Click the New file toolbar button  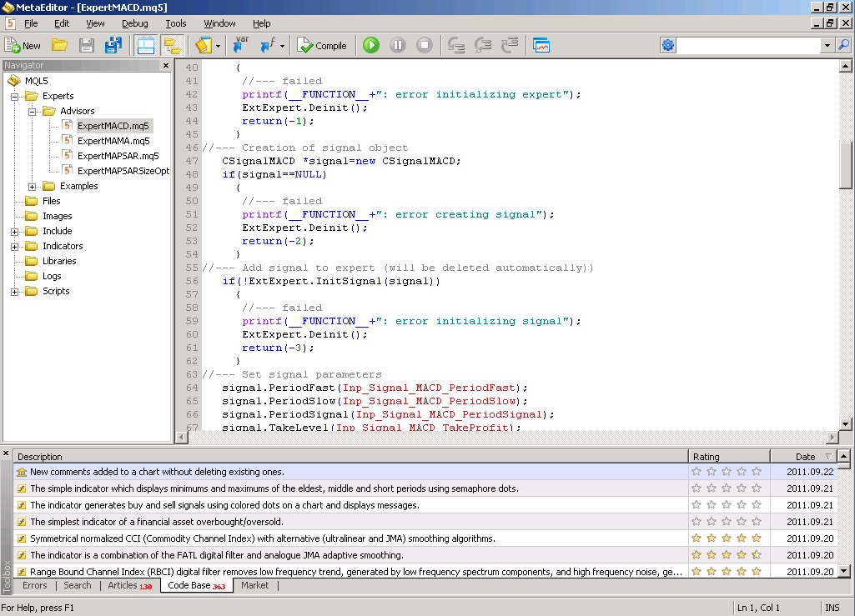pyautogui.click(x=23, y=46)
